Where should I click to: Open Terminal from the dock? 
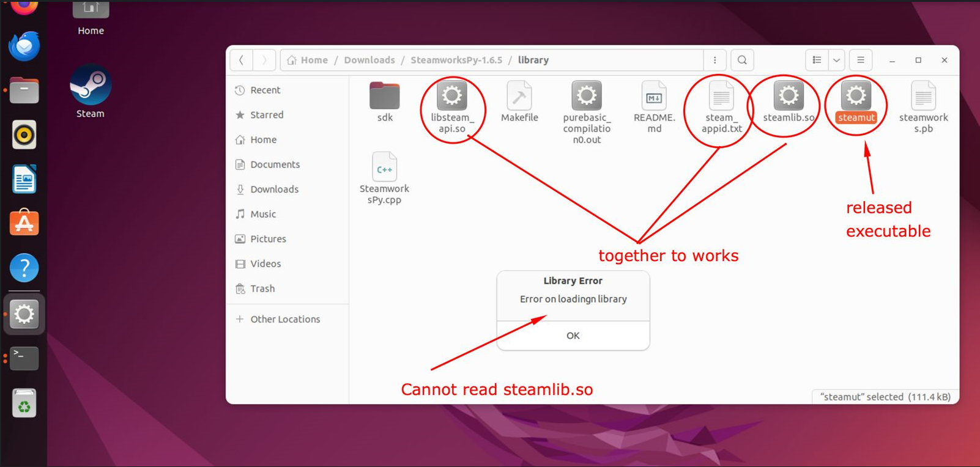tap(24, 358)
